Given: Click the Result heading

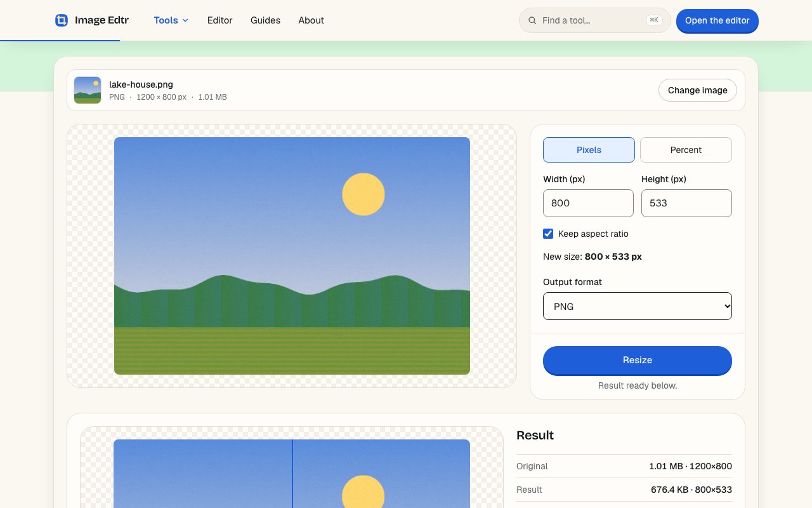Looking at the screenshot, I should (x=535, y=435).
